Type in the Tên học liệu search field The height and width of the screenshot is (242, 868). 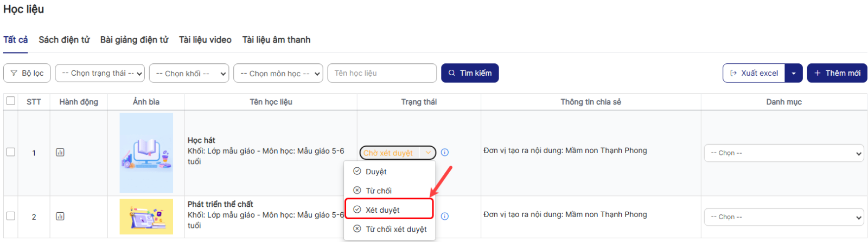tap(382, 73)
